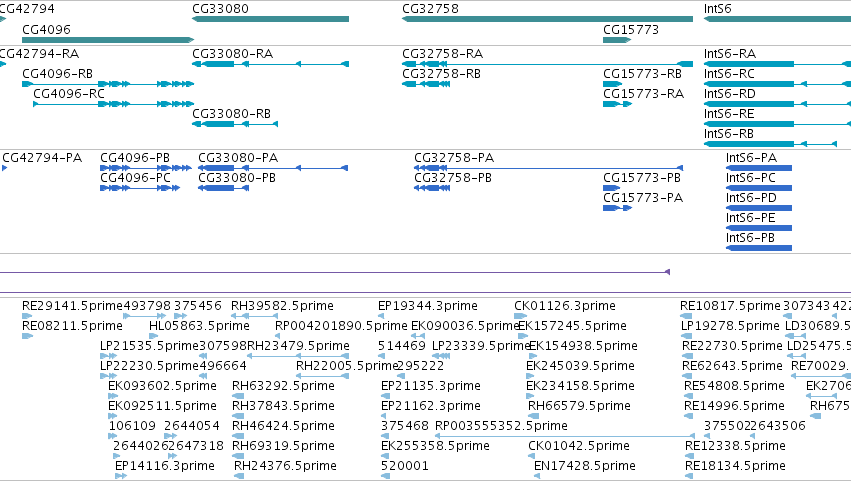
Task: Open transcript CG15773-RB
Action: pyautogui.click(x=642, y=73)
